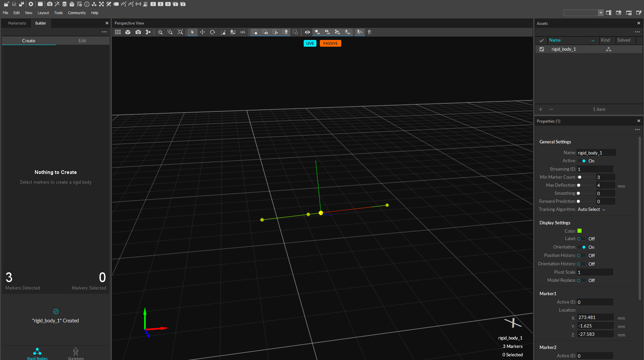Toggle the Active switch off
Screen dimensions: 644x360
(x=582, y=161)
